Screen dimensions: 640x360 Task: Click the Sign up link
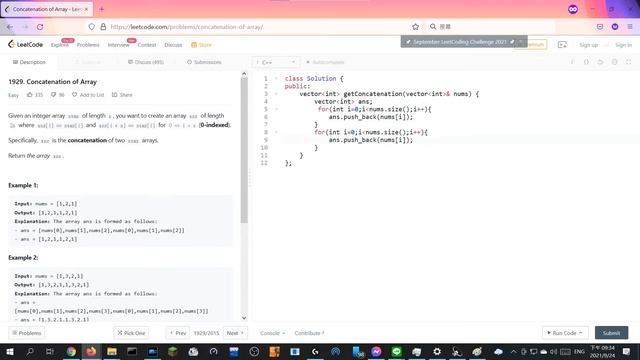pyautogui.click(x=588, y=45)
